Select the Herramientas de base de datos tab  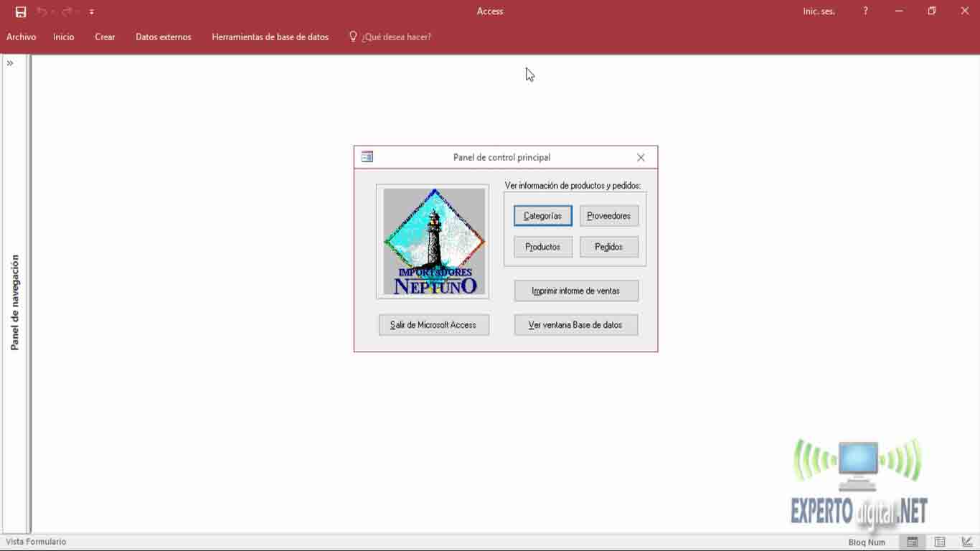click(x=270, y=37)
